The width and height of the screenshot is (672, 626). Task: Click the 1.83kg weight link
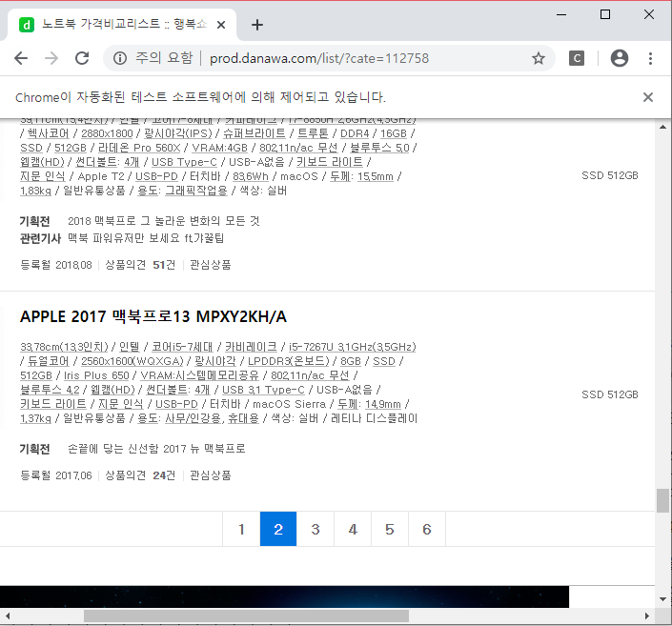click(x=35, y=191)
